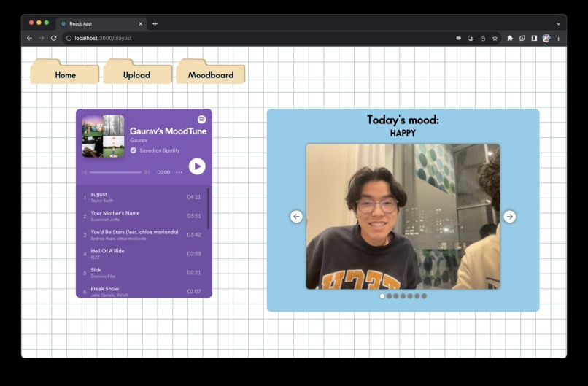Go back in the browser

tap(29, 38)
